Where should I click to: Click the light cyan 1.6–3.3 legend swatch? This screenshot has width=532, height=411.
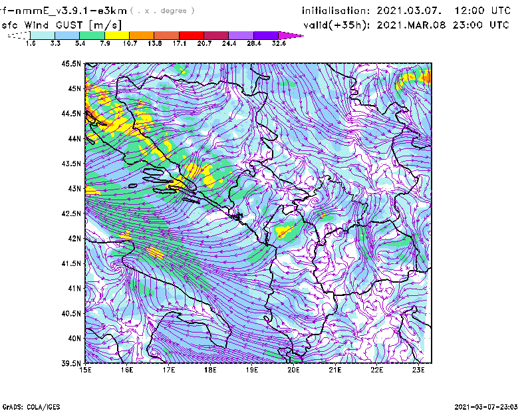[43, 35]
